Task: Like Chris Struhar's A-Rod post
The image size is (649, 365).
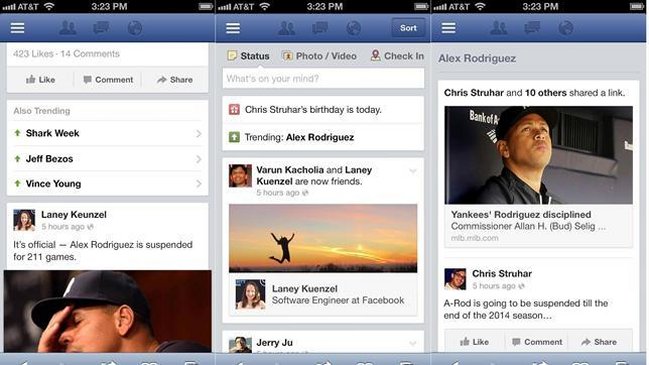Action: pos(474,342)
